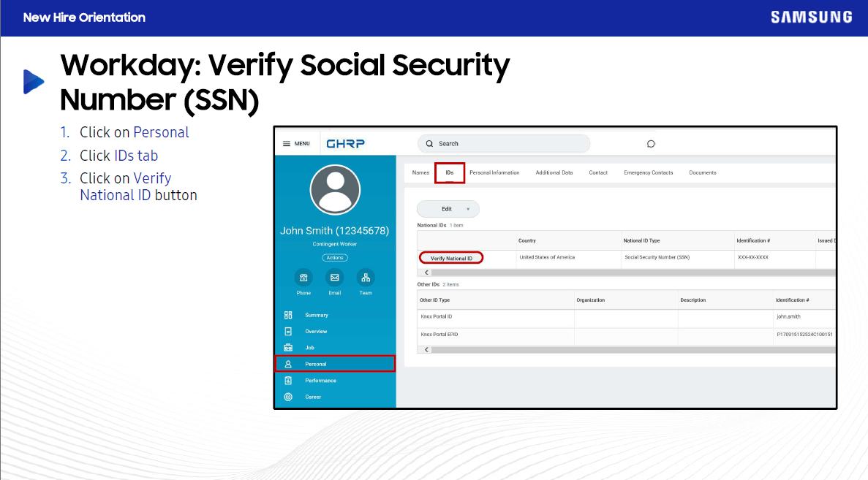This screenshot has width=868, height=480.
Task: Click left scroll arrow under Other IDs table
Action: click(427, 349)
